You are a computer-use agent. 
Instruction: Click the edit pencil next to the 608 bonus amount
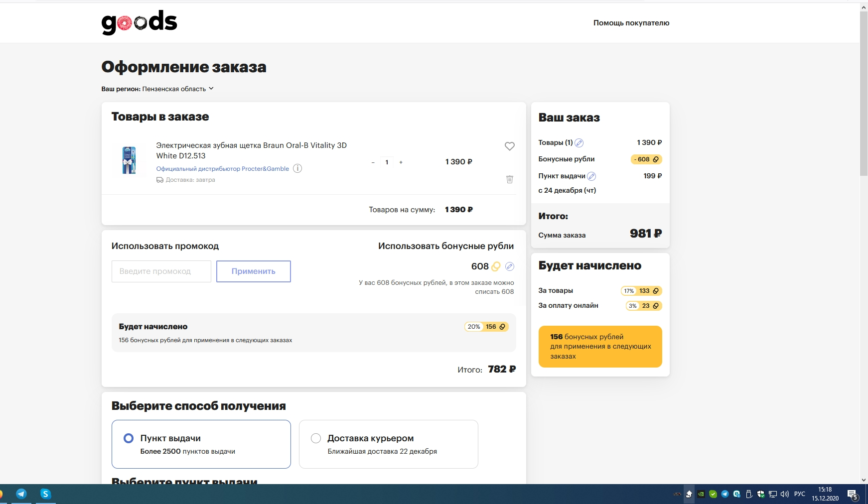click(x=509, y=266)
